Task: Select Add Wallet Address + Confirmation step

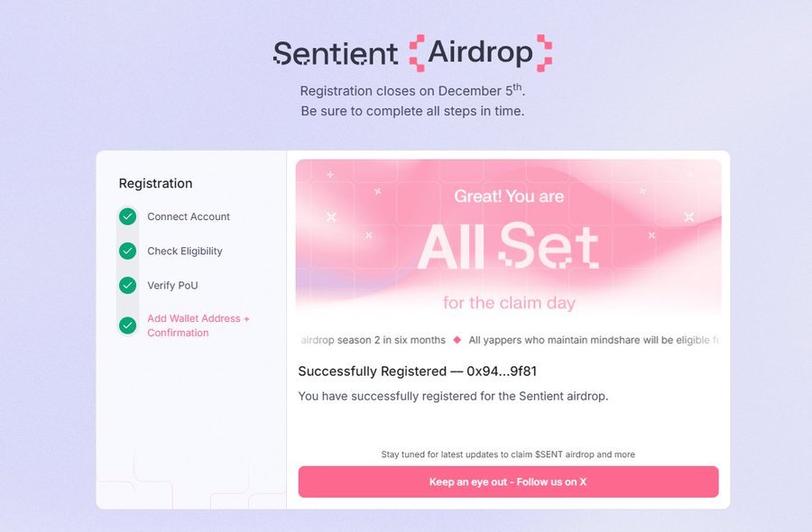Action: point(198,326)
